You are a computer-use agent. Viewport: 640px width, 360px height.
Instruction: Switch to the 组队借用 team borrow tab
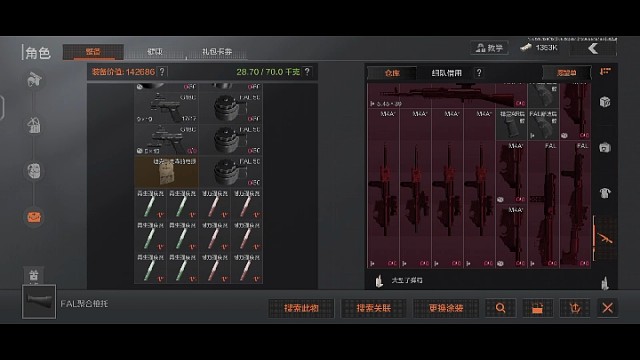[447, 73]
